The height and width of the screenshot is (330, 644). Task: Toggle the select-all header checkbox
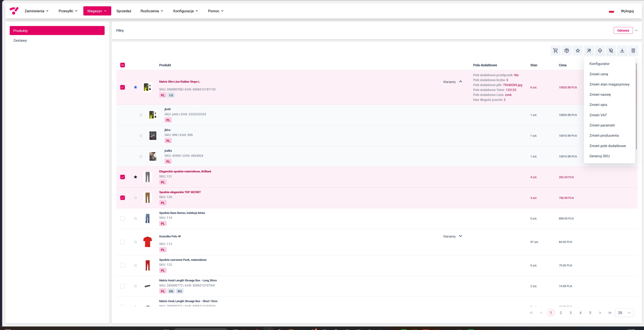tap(123, 65)
